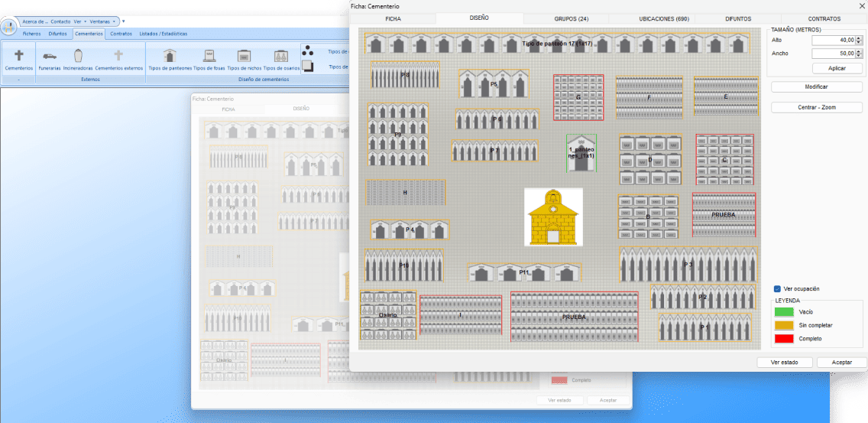Click the red Completo legend swatch
868x423 pixels.
783,338
